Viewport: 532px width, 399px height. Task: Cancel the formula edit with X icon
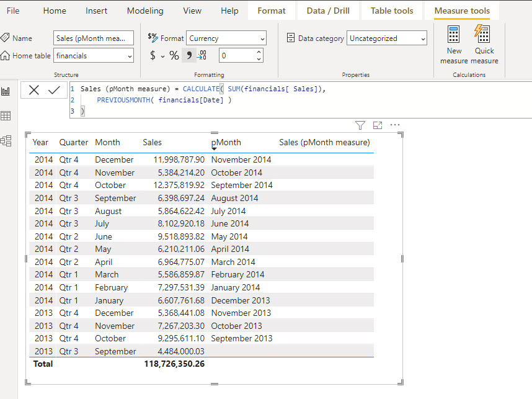[34, 90]
